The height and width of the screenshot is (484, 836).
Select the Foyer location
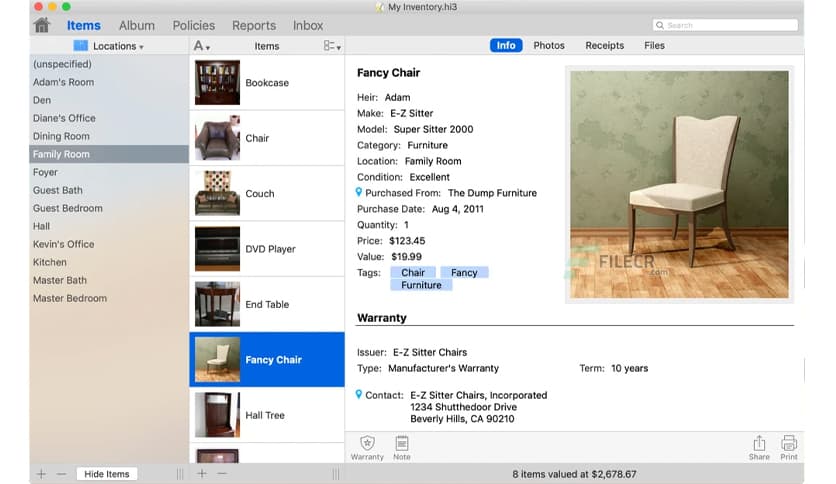click(x=109, y=172)
